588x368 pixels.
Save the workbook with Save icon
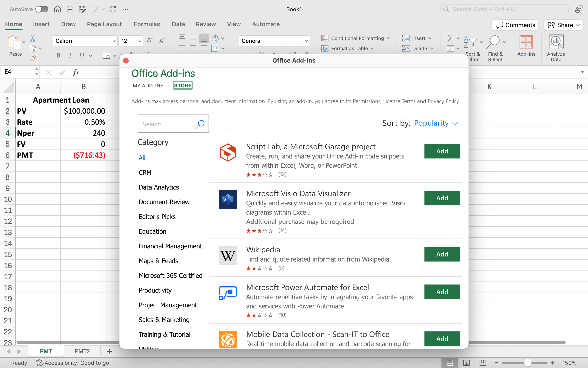(70, 9)
